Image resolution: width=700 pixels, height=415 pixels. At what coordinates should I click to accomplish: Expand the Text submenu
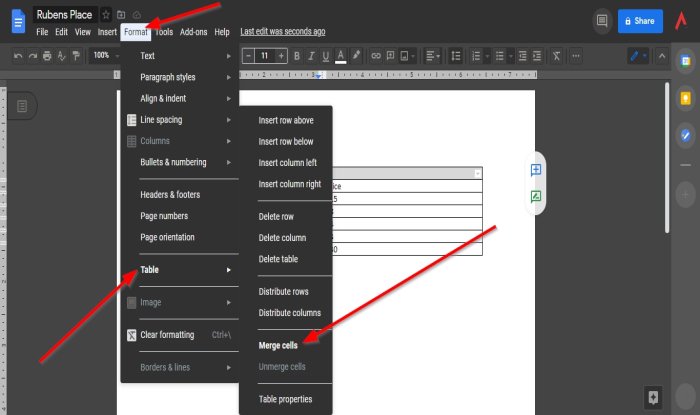tap(180, 56)
